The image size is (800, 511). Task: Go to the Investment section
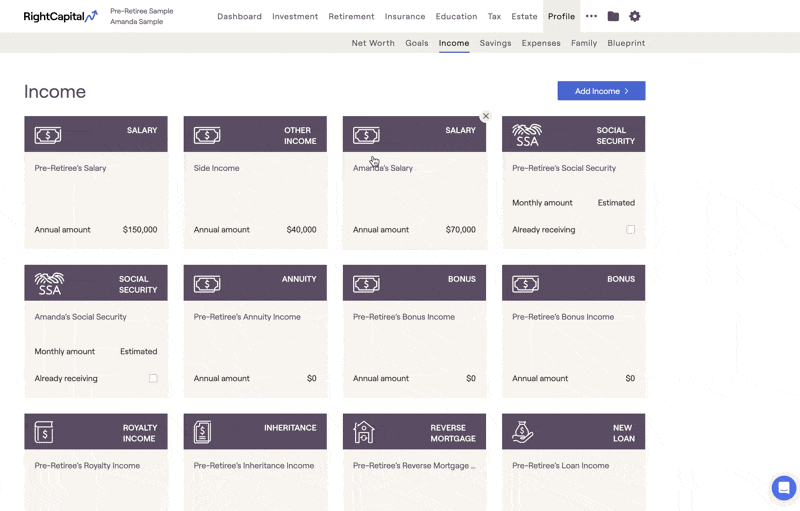point(295,16)
